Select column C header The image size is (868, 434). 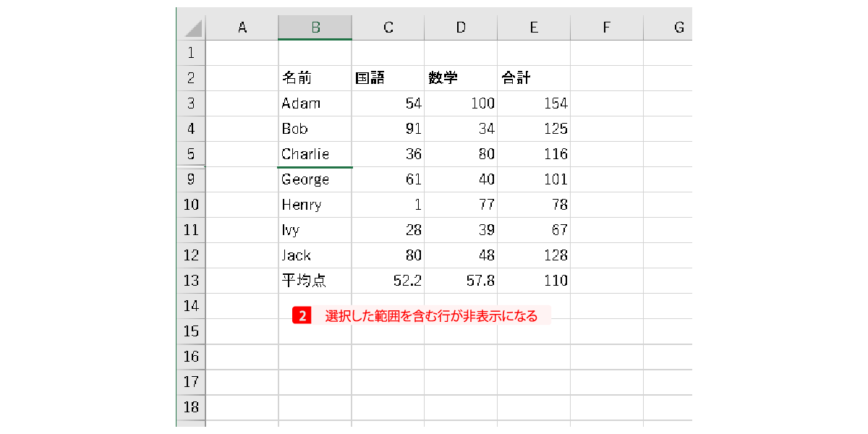click(388, 27)
